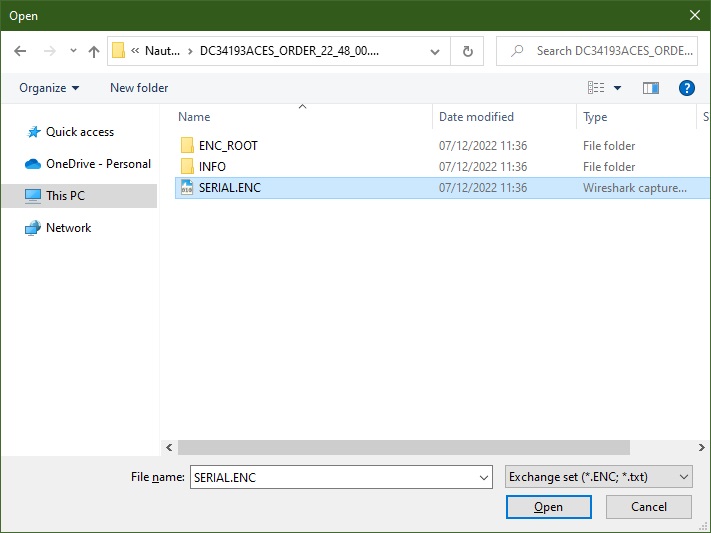Viewport: 711px width, 533px height.
Task: Sort by Name column header
Action: tap(194, 117)
